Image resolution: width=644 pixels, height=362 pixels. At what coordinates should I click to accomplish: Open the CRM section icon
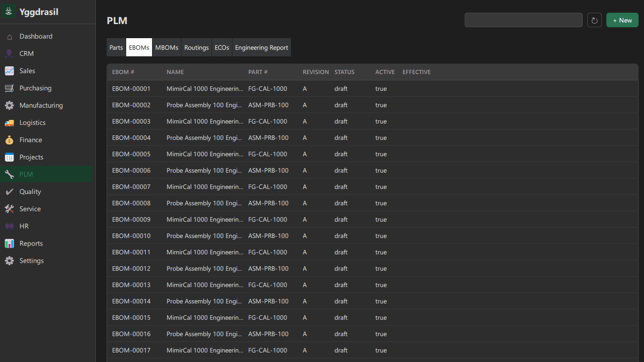[9, 53]
